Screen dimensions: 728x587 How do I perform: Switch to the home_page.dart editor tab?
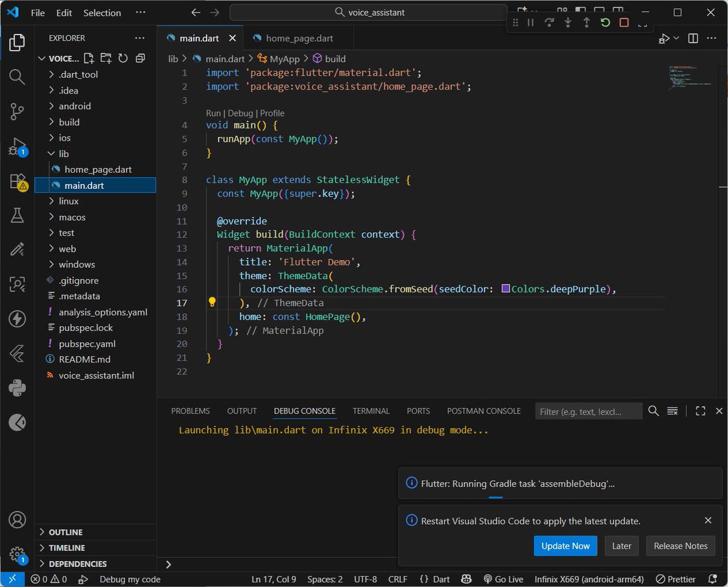coord(299,38)
